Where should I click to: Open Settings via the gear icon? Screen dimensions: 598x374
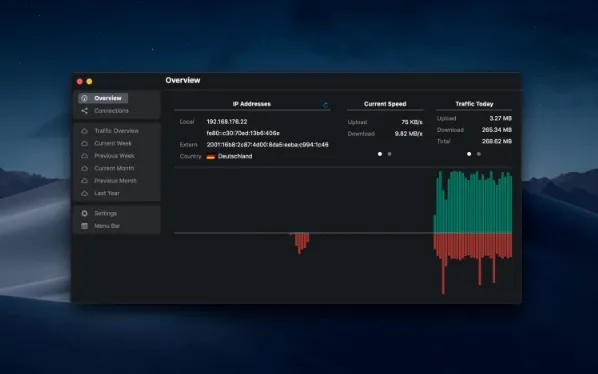click(x=85, y=213)
